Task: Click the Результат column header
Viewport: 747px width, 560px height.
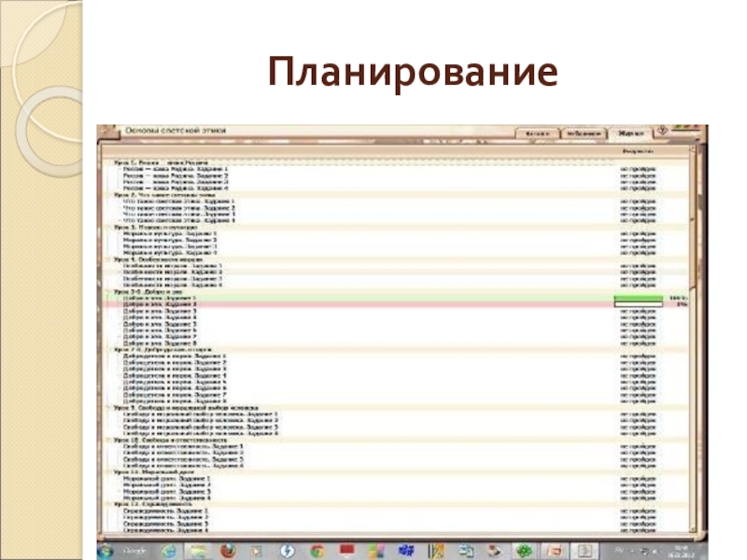Action: coord(638,151)
